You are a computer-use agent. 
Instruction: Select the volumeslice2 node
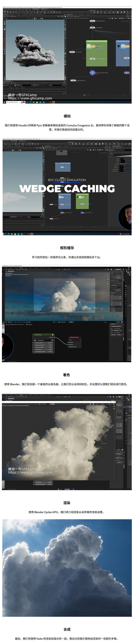(72, 52)
